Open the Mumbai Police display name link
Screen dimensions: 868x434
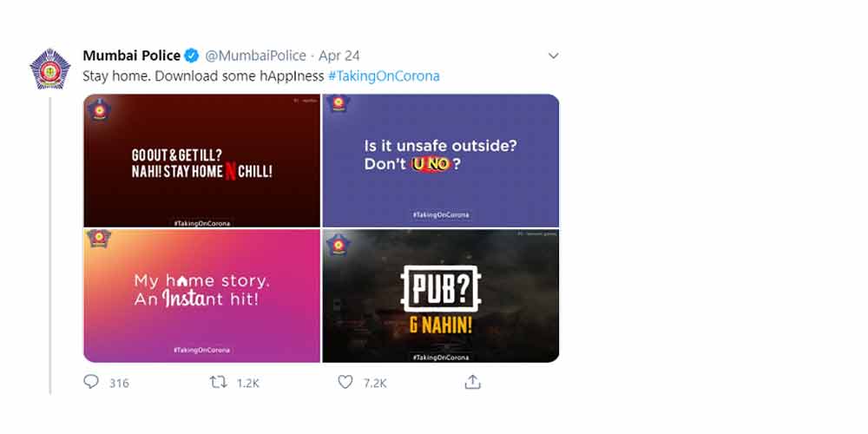coord(131,56)
